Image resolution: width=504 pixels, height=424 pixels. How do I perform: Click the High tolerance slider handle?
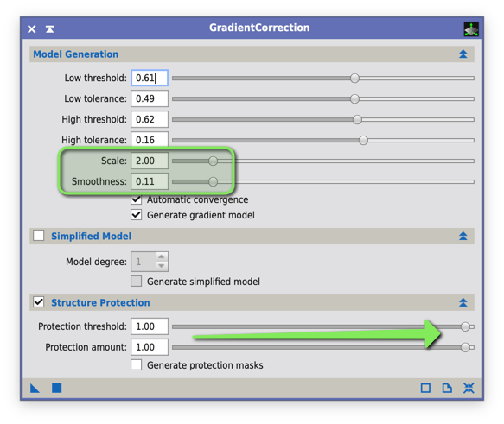click(363, 140)
